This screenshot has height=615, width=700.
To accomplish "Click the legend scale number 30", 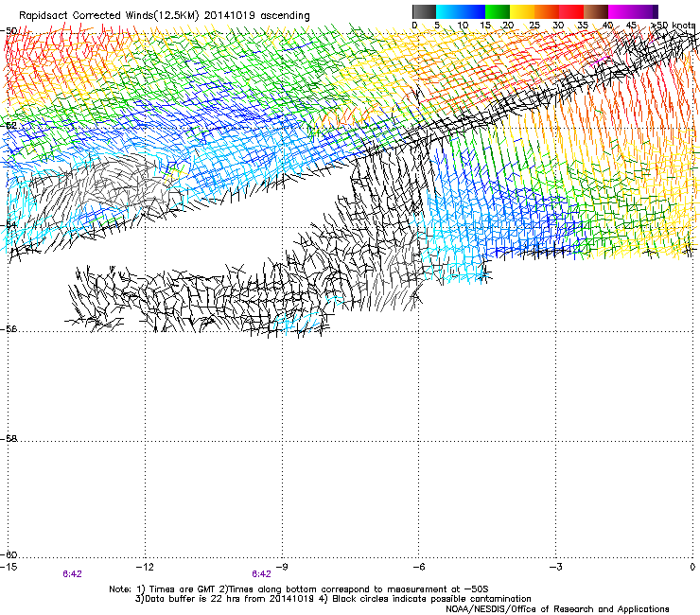I will pyautogui.click(x=558, y=25).
